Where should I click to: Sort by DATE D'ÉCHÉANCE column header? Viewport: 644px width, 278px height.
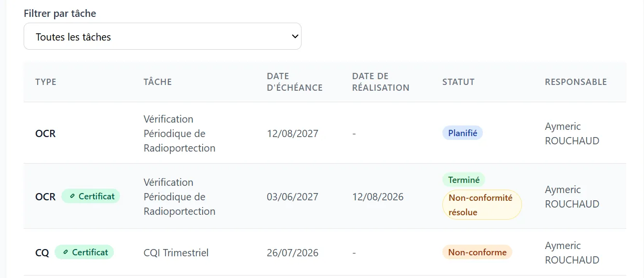[x=295, y=82]
